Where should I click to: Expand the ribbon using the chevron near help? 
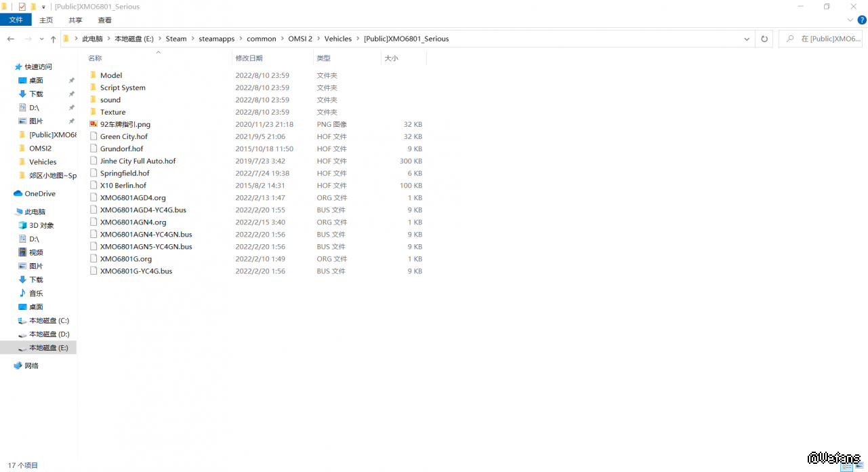click(x=850, y=20)
